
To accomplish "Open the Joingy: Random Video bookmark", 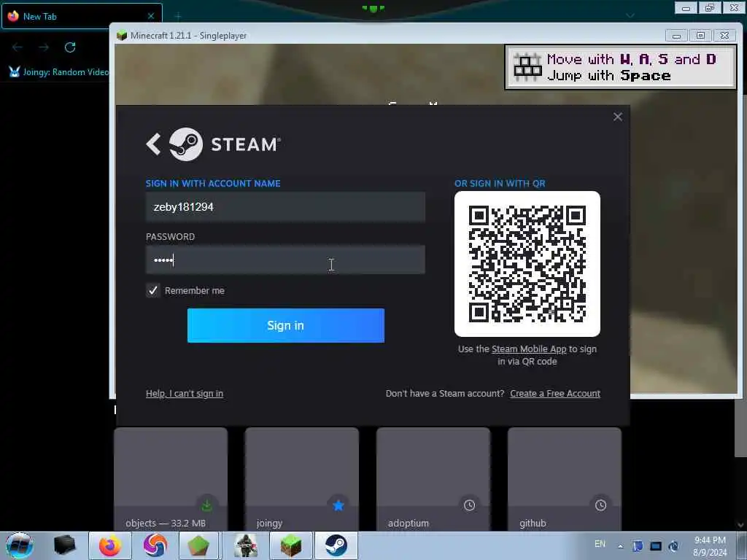I will click(x=59, y=72).
